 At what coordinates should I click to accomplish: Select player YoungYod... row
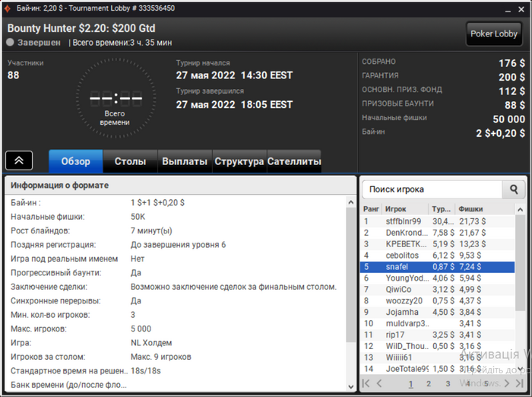tap(437, 278)
